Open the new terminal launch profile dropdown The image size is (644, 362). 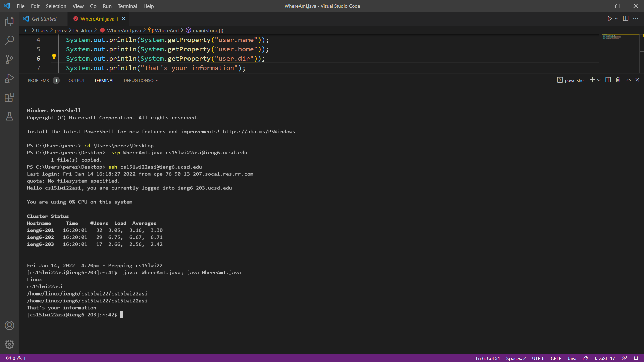[x=599, y=80]
